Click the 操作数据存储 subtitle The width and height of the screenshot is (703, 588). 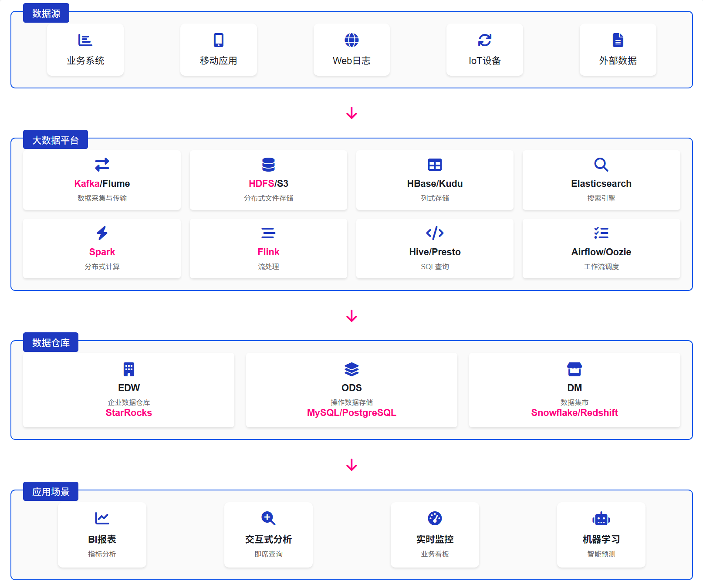pos(351,402)
